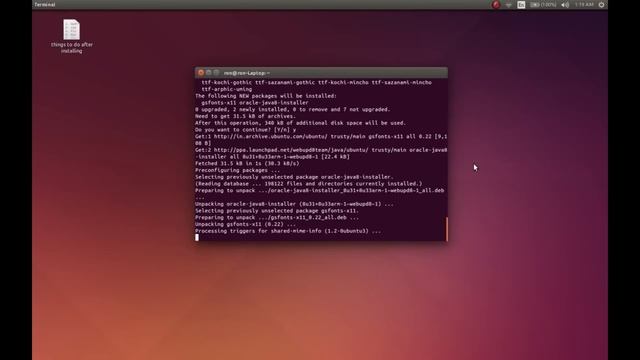The width and height of the screenshot is (640, 360).
Task: Click 'Processing triggers for shared-mime-info' line
Action: [288, 231]
